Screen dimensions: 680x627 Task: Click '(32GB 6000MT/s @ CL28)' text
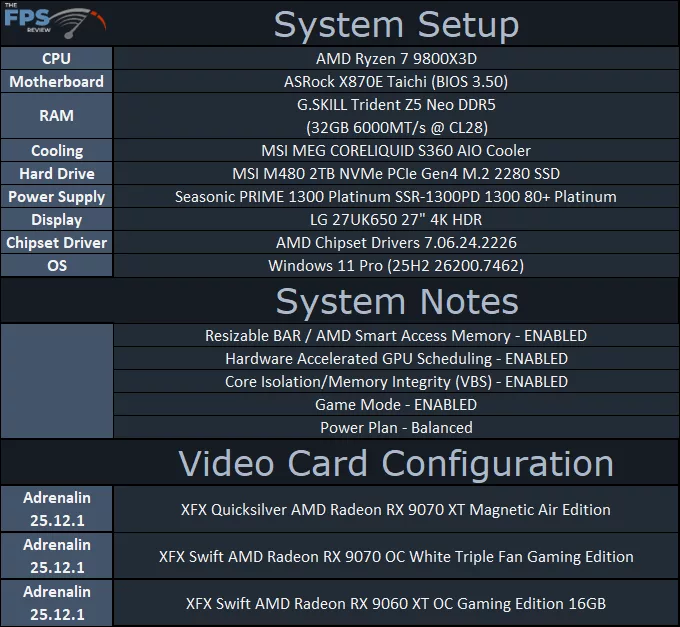pos(396,127)
